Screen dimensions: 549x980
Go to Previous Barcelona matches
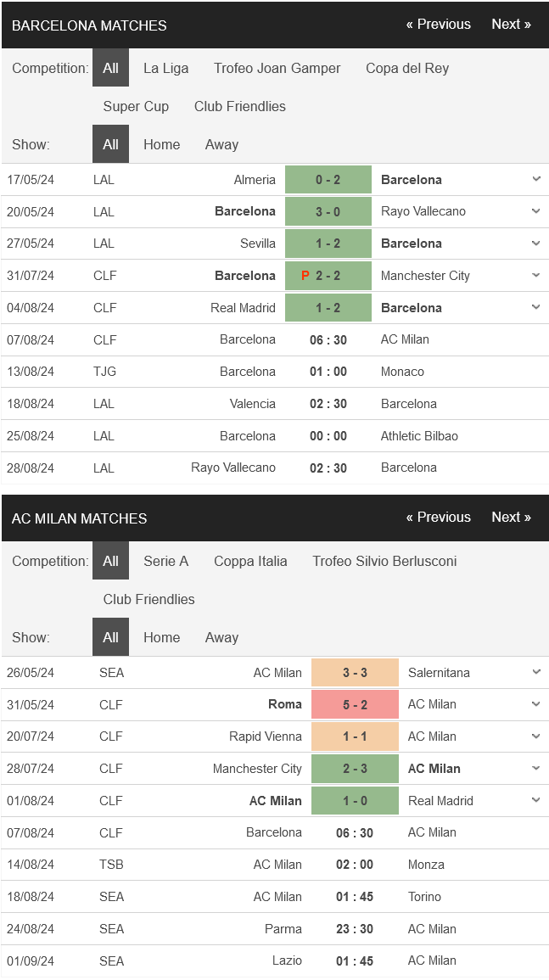(x=438, y=25)
